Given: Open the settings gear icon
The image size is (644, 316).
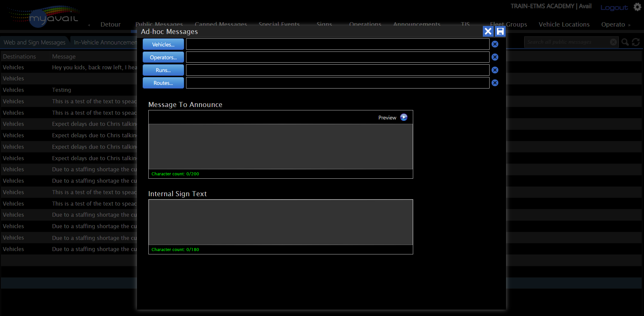Looking at the screenshot, I should (637, 7).
